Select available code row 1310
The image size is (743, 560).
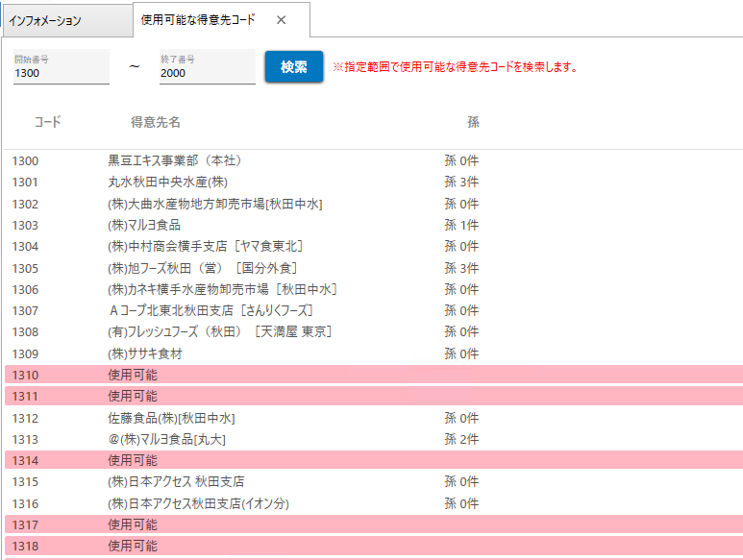pyautogui.click(x=374, y=375)
